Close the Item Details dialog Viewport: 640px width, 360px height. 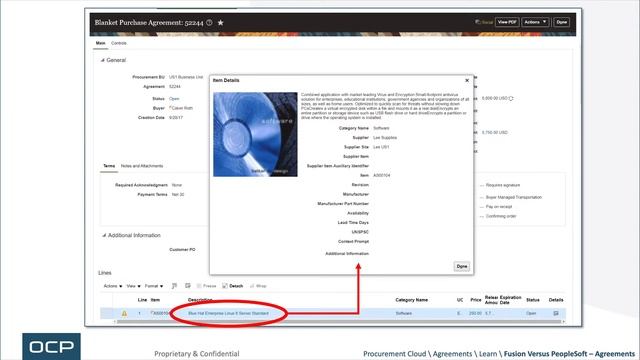(x=467, y=80)
